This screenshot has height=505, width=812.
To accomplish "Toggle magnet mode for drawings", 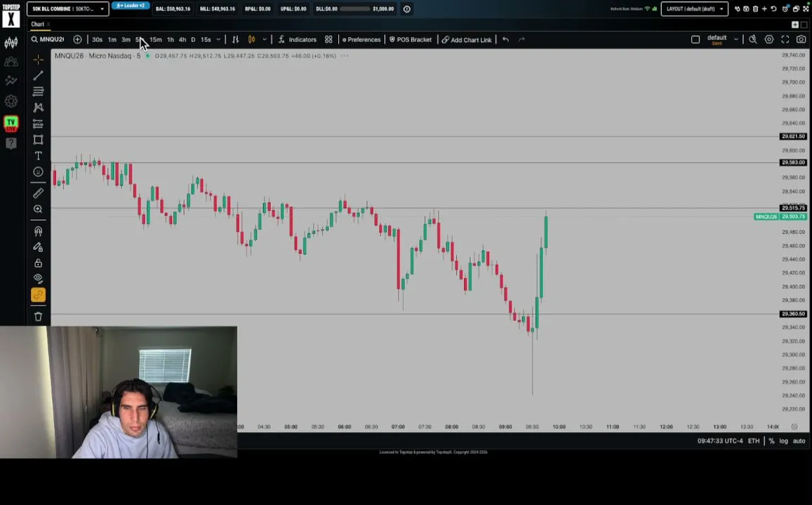I will pyautogui.click(x=39, y=231).
